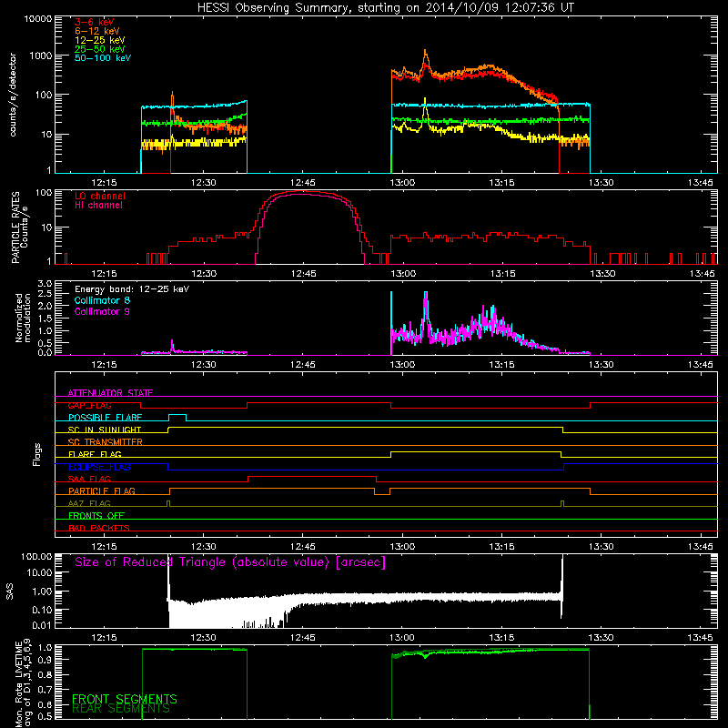This screenshot has width=728, height=728.
Task: Click the green 25-50 keV legend entry
Action: point(100,49)
